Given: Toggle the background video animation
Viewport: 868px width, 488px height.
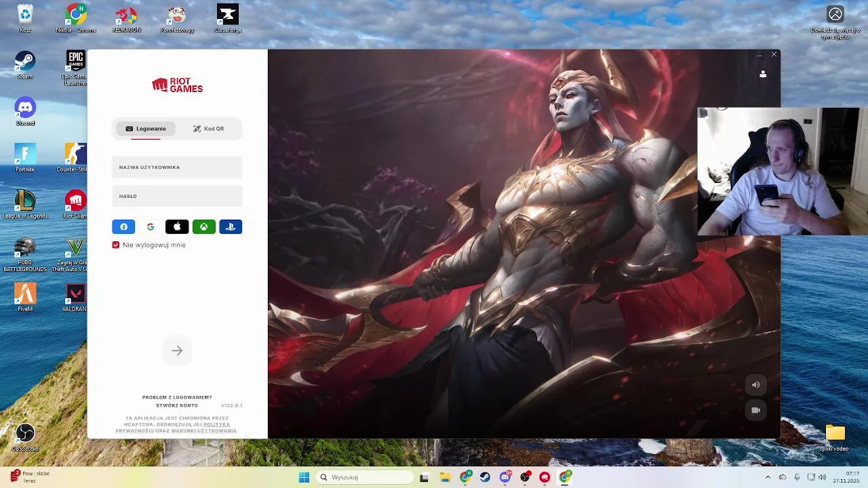Looking at the screenshot, I should coord(756,410).
